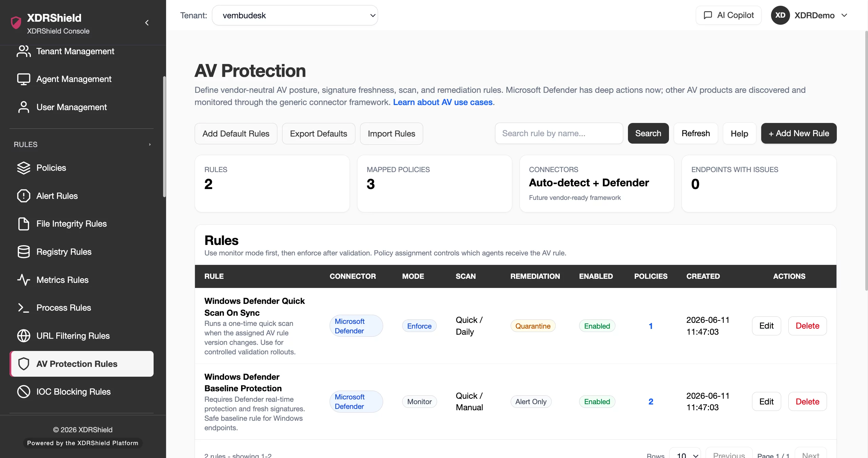Delete Windows Defender Baseline Protection rule

[807, 402]
